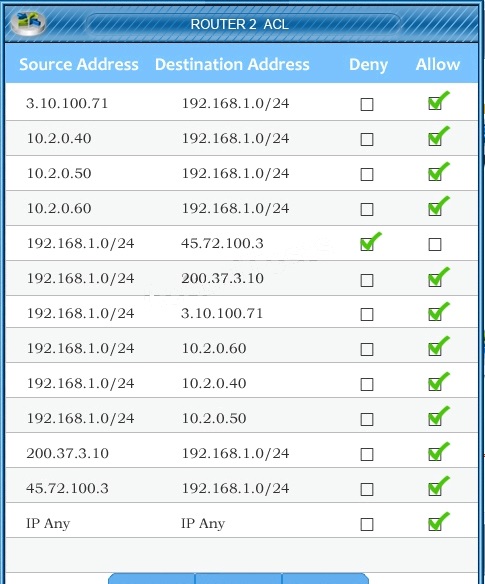Check Deny for destination 10.2.0.40

click(367, 384)
